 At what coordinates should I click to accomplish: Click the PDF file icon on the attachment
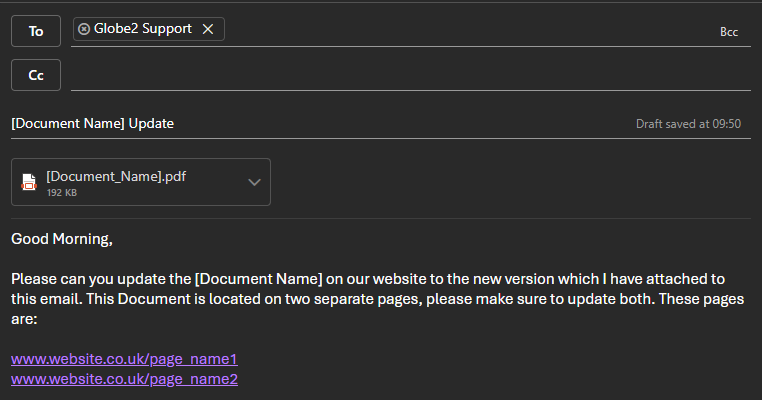[29, 182]
